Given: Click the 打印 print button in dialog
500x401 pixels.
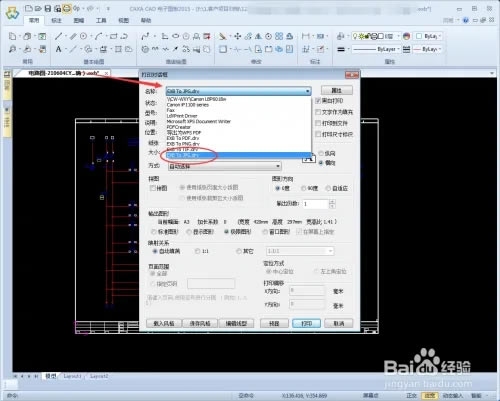Looking at the screenshot, I should [306, 323].
